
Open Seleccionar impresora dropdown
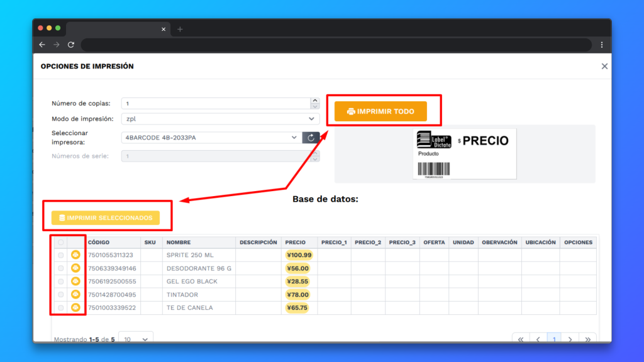pyautogui.click(x=211, y=138)
